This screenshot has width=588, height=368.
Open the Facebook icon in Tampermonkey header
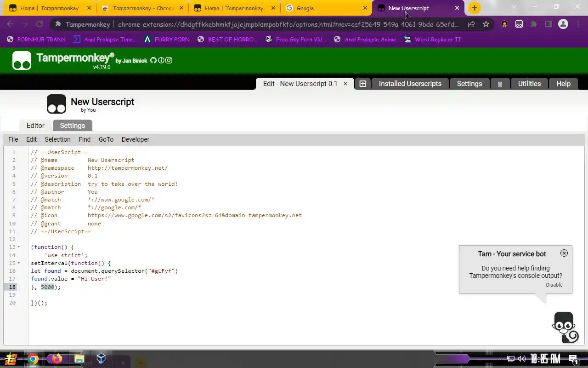click(x=161, y=60)
